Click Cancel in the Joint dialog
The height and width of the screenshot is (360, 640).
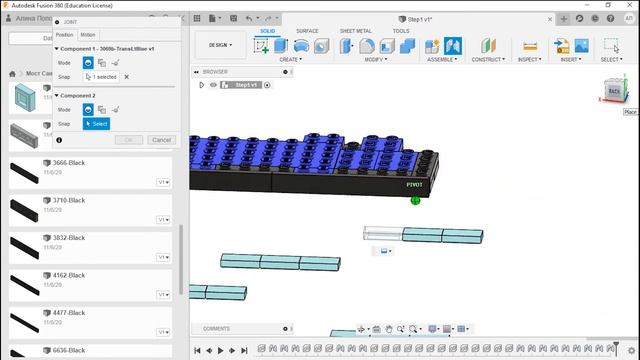tap(162, 140)
